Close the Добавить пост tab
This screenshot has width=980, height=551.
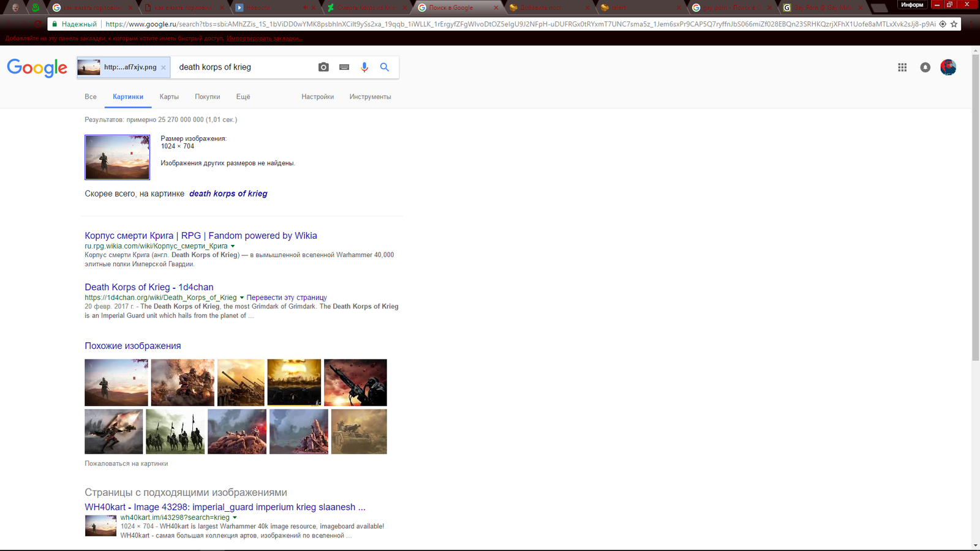[587, 8]
